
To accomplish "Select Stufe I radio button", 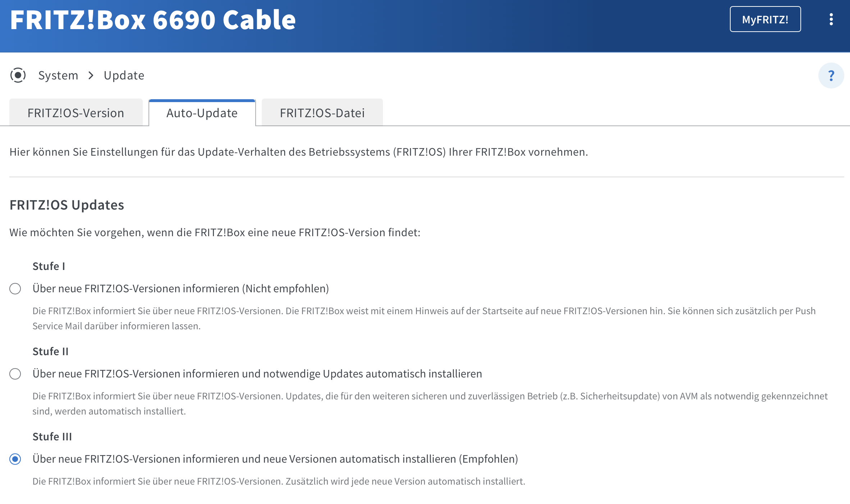I will point(15,289).
